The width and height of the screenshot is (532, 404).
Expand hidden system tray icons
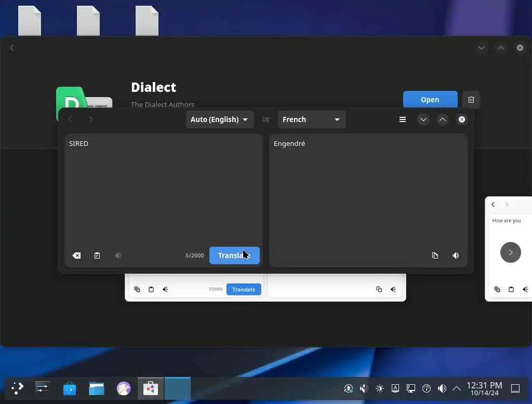(457, 388)
